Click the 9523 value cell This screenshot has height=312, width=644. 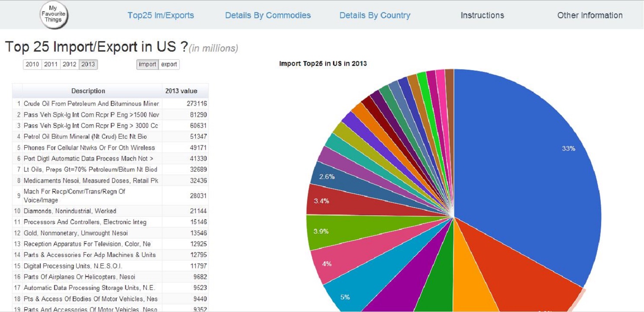coord(185,288)
